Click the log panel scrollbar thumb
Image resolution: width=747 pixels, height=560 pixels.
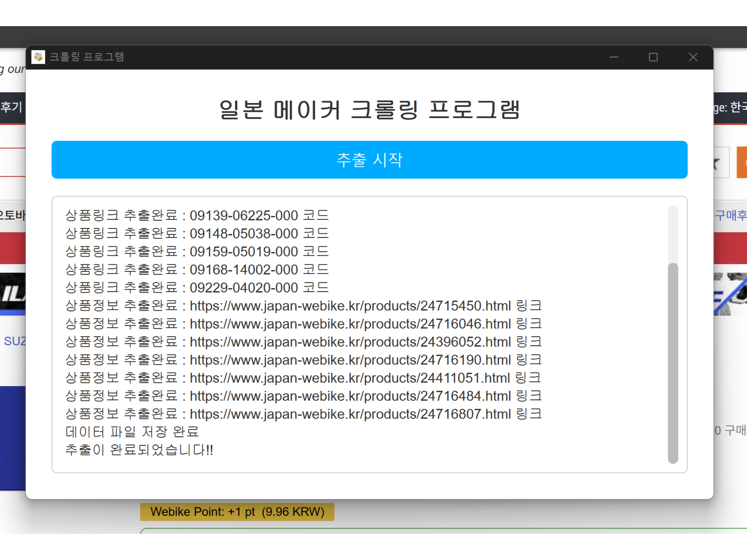pos(673,363)
